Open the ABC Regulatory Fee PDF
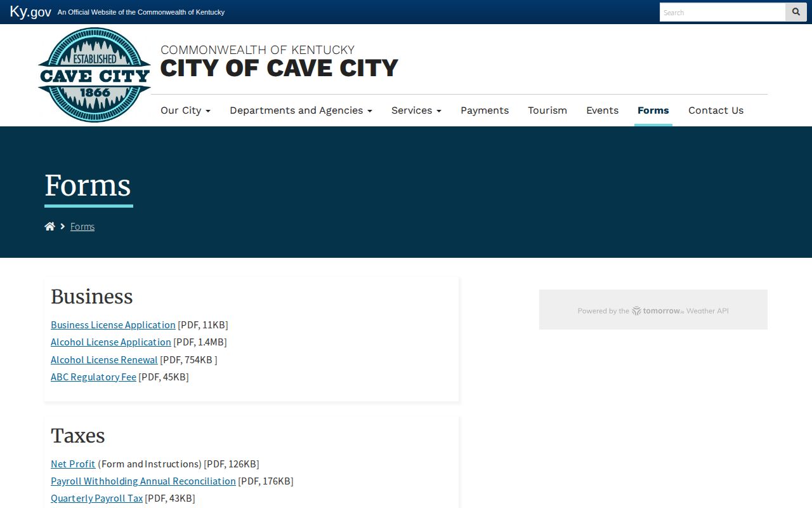The image size is (812, 508). [x=93, y=377]
